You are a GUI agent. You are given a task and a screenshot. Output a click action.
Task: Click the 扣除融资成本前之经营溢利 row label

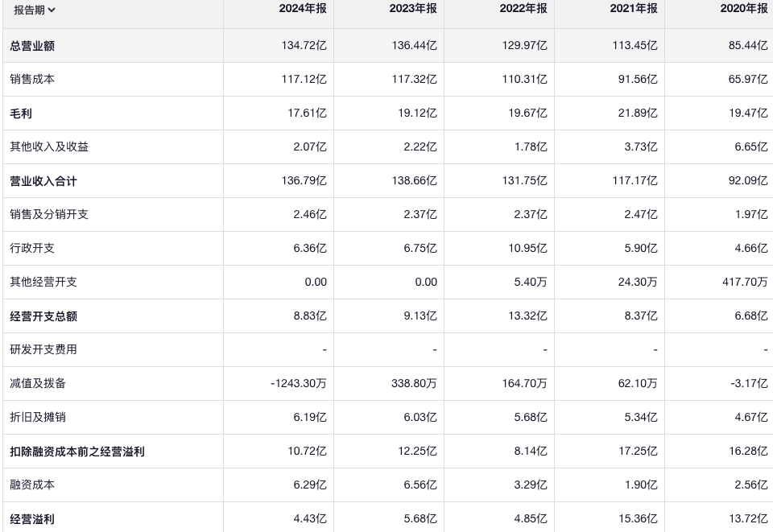click(x=77, y=452)
